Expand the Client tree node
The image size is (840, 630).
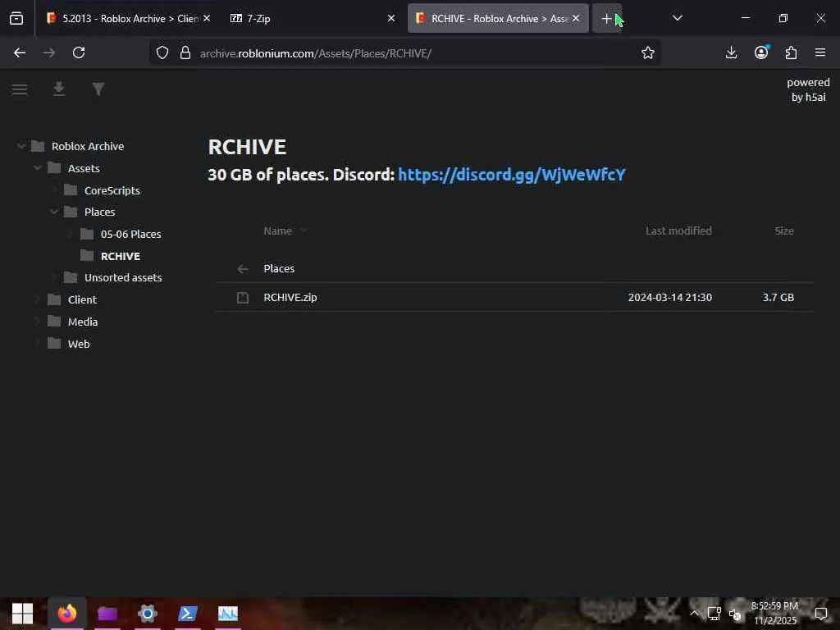(38, 299)
